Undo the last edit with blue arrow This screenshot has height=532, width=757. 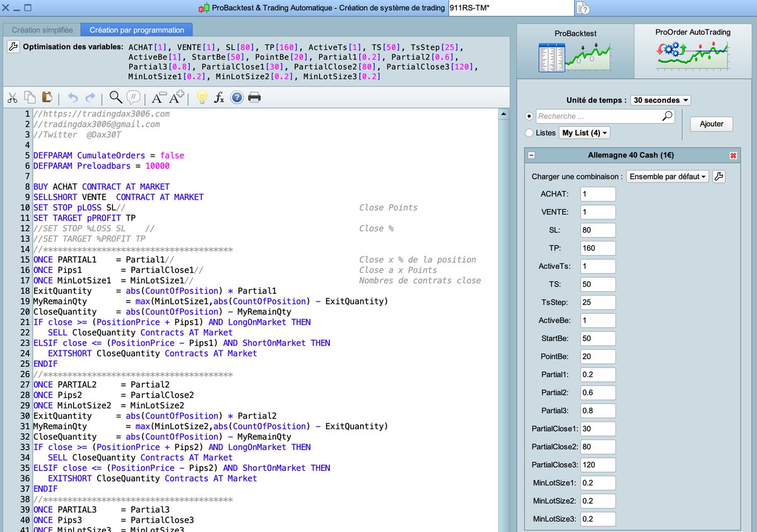[x=73, y=97]
